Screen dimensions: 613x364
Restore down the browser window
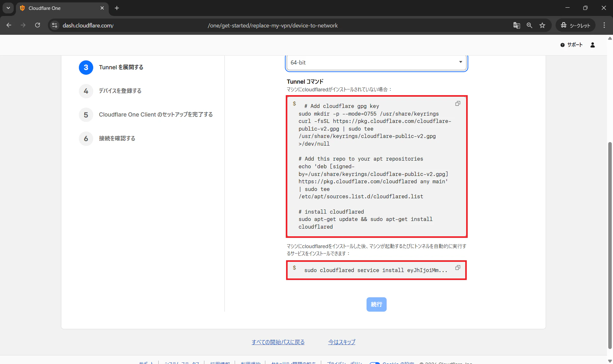click(585, 8)
